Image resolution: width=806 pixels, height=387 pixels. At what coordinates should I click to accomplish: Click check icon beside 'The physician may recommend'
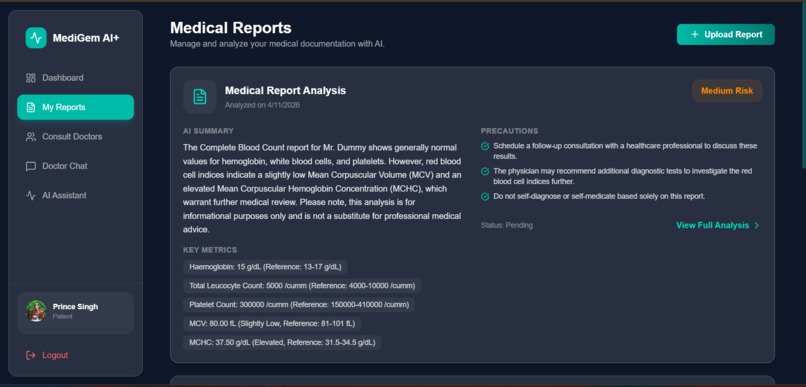485,171
